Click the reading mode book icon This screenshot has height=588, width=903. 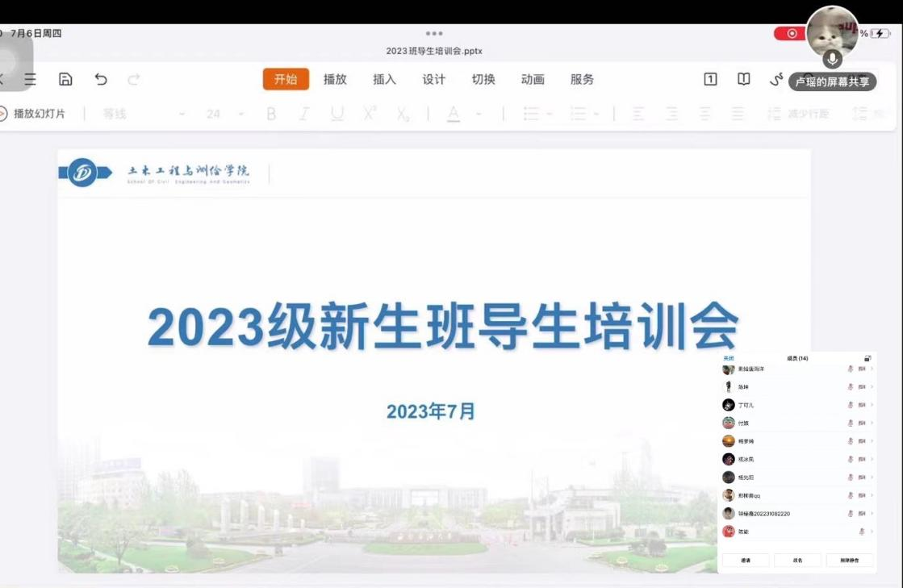pos(744,79)
